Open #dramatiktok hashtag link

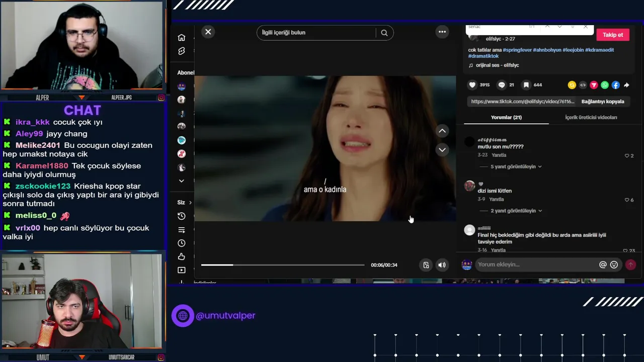[484, 56]
